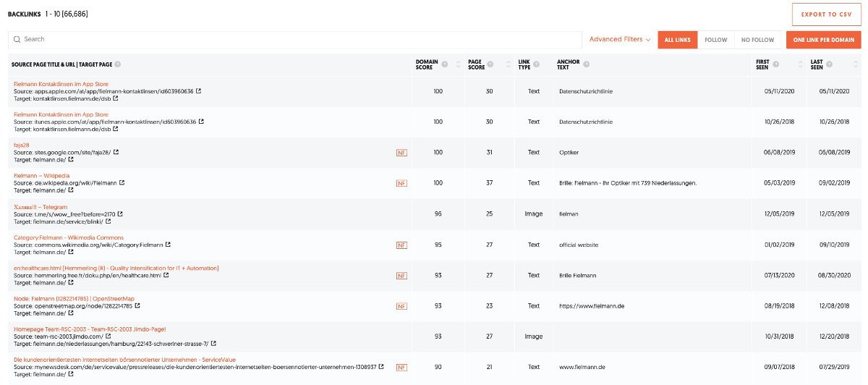Screen dimensions: 868x385
Task: Open hemmerling.free.fr source external link icon
Action: (x=167, y=275)
